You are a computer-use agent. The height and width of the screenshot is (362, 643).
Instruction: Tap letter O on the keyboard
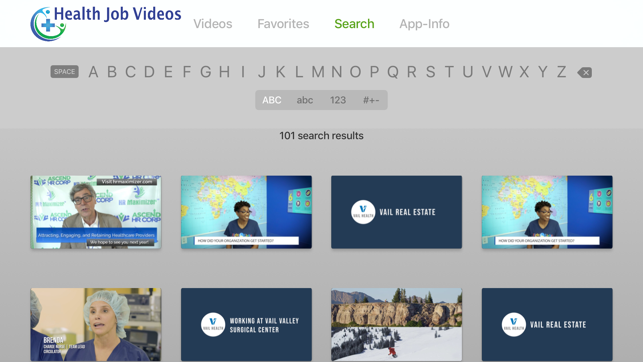356,72
